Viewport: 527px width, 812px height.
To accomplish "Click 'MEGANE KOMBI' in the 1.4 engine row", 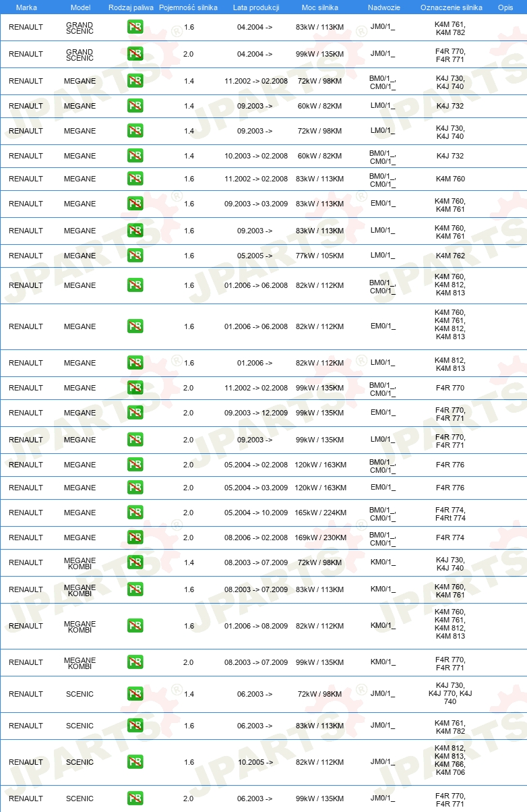I will (80, 563).
